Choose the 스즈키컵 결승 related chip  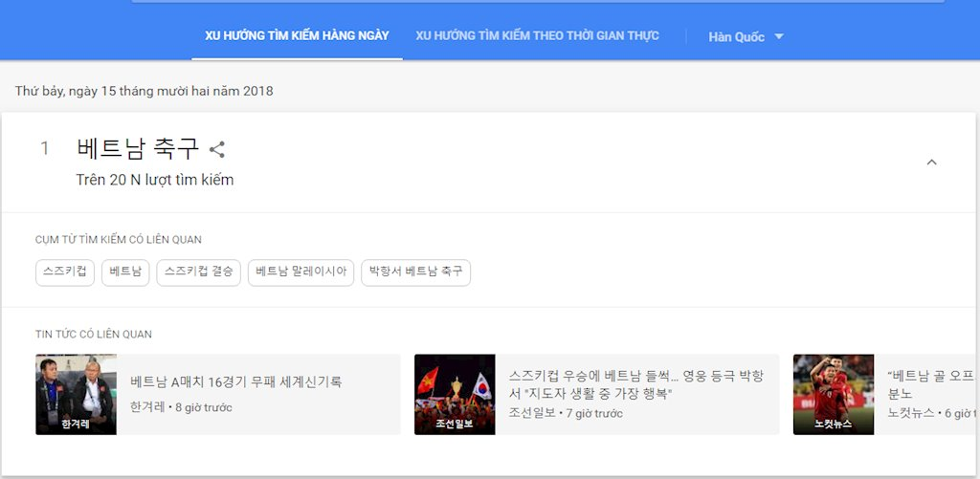(198, 272)
